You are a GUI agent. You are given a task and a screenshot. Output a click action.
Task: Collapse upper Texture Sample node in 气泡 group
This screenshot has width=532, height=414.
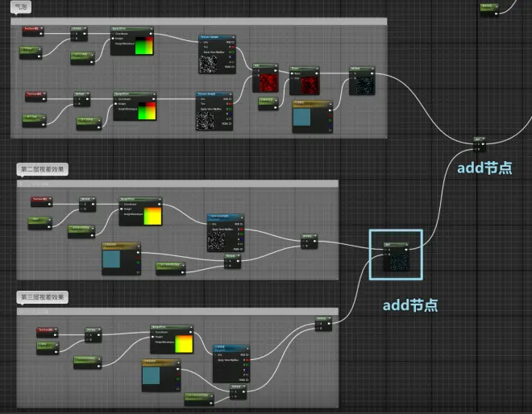tap(234, 37)
